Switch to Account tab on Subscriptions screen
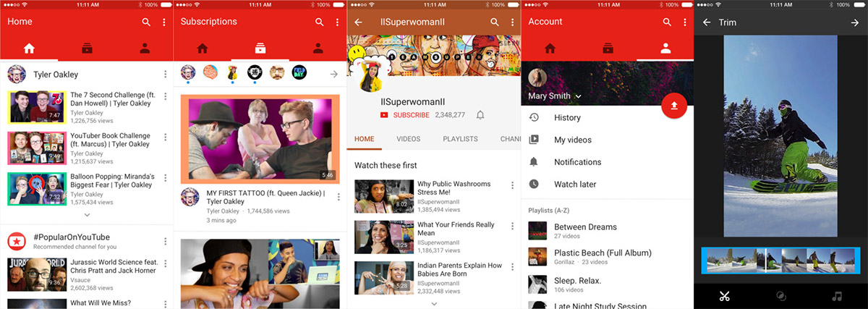The image size is (868, 309). tap(318, 48)
